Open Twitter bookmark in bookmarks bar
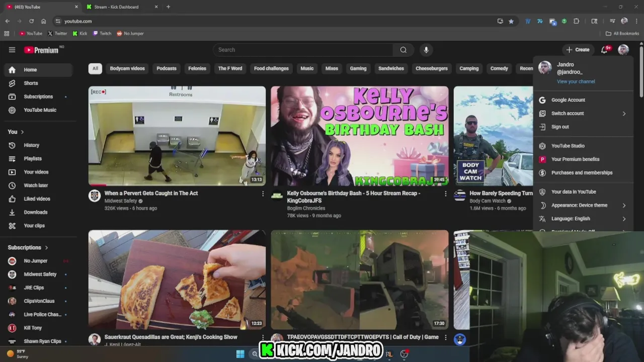644x362 pixels. (57, 34)
